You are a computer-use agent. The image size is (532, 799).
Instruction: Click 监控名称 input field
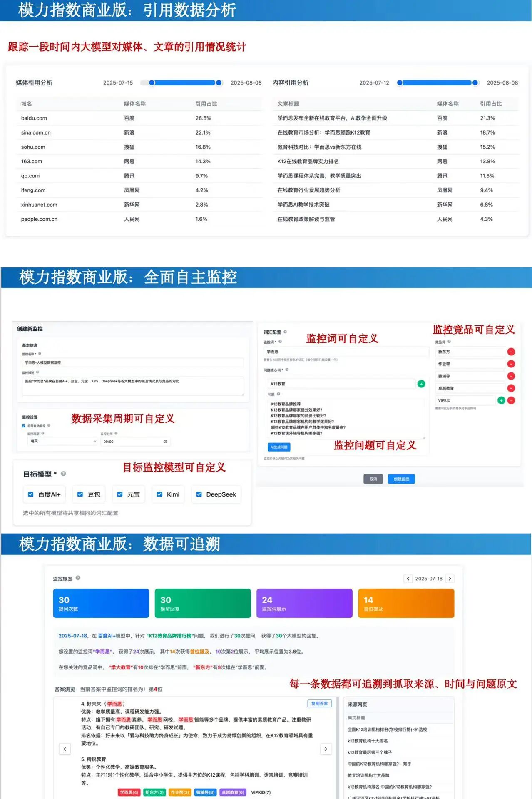click(133, 362)
